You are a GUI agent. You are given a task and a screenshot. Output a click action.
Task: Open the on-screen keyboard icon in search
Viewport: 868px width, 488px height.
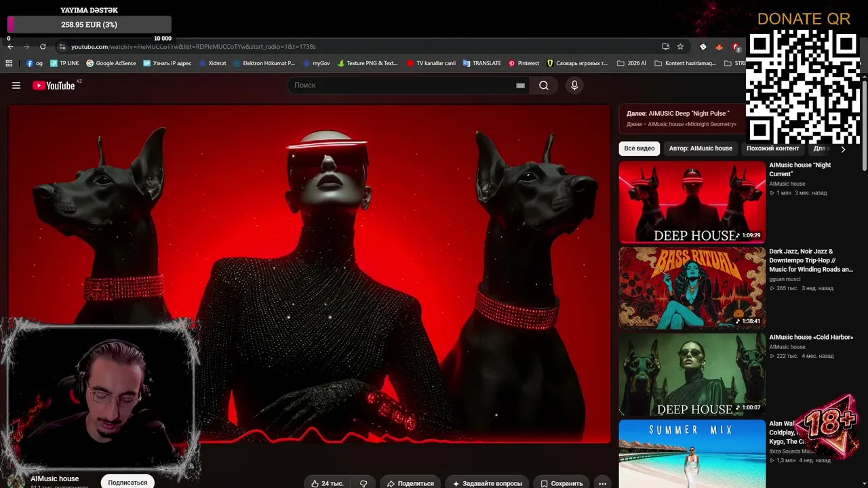(520, 85)
